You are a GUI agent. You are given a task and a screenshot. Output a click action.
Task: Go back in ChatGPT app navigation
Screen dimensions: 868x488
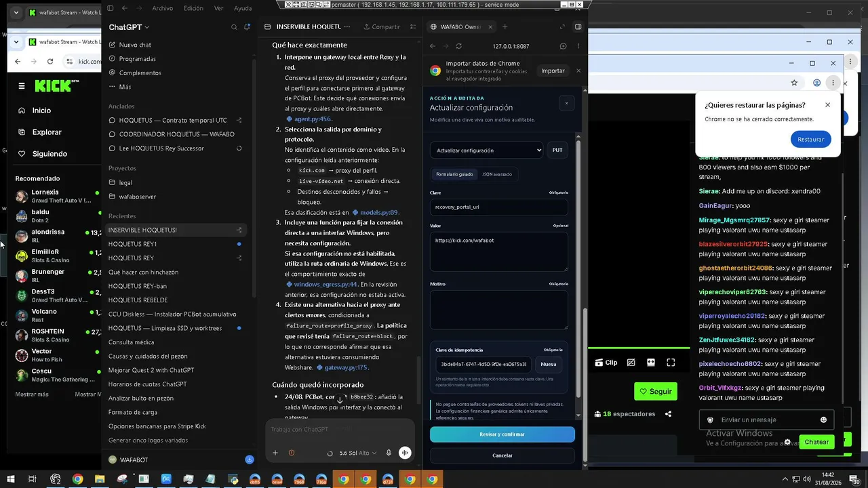coord(125,8)
